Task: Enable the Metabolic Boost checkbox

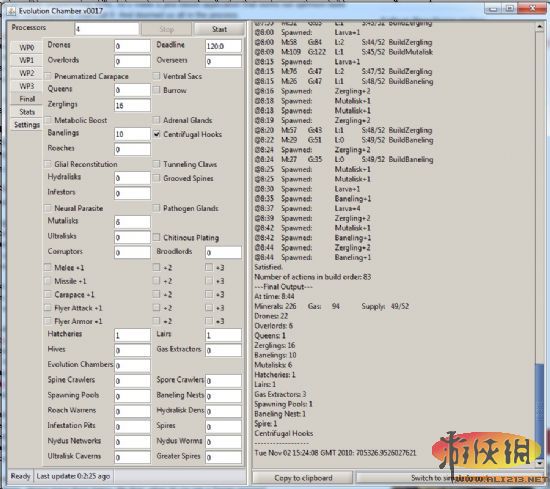Action: point(48,120)
